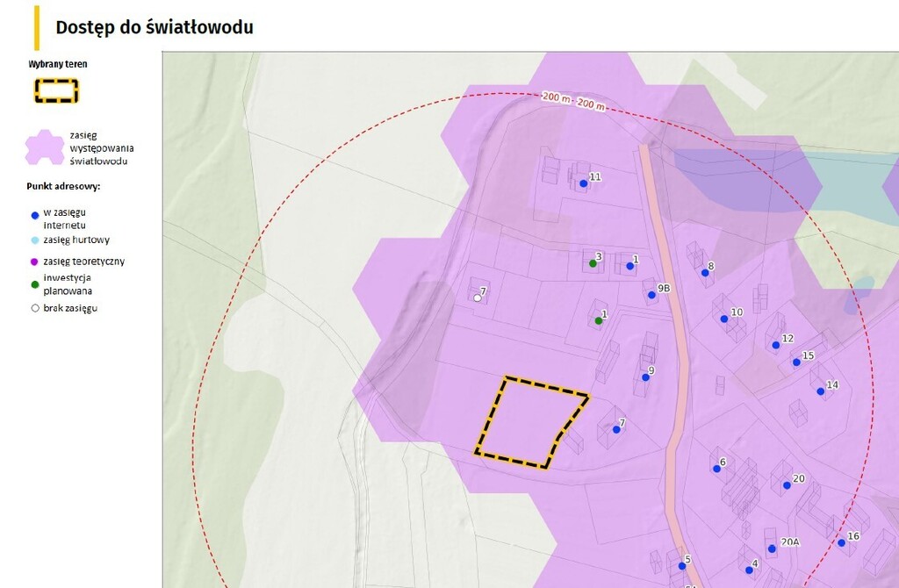Select address point 9 blue dot

[x=645, y=377]
